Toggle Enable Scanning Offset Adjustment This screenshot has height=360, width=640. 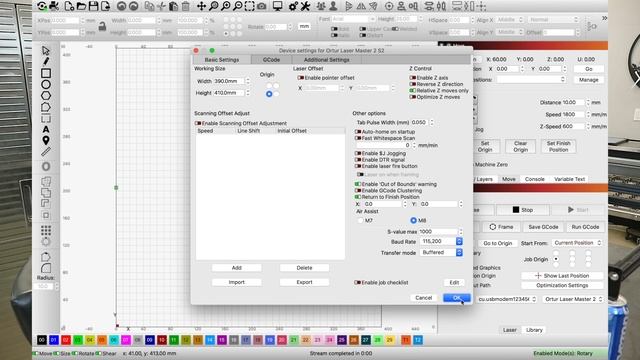click(x=198, y=123)
